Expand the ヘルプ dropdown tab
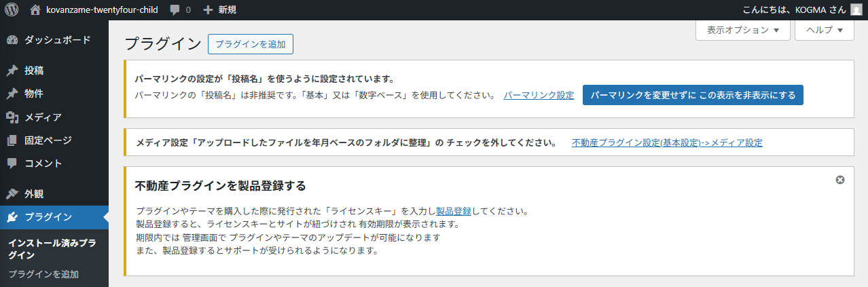868x287 pixels. (824, 31)
